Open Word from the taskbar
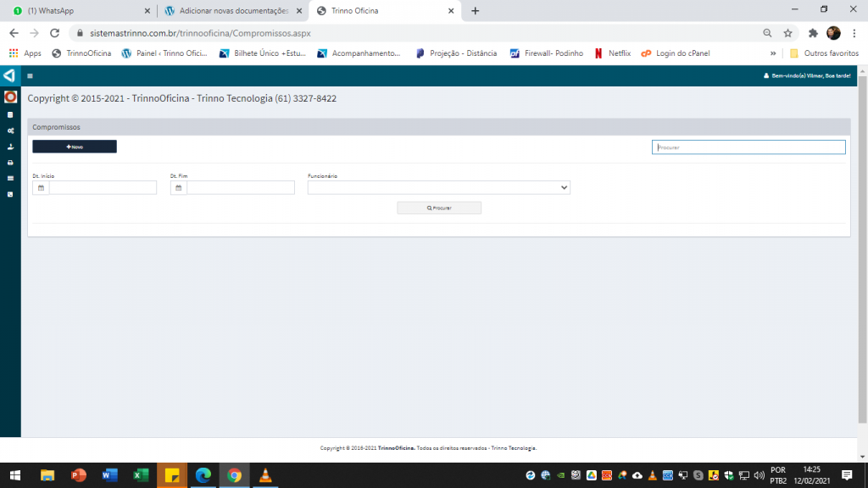The height and width of the screenshot is (488, 868). pos(109,475)
